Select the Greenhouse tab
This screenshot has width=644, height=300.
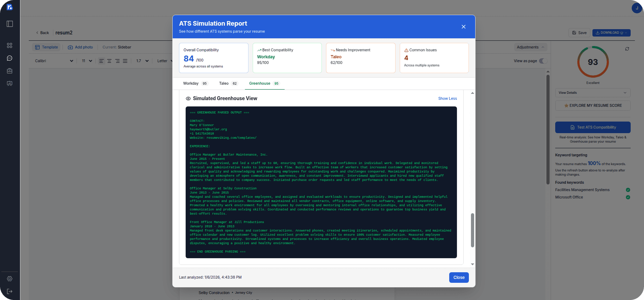tap(264, 83)
